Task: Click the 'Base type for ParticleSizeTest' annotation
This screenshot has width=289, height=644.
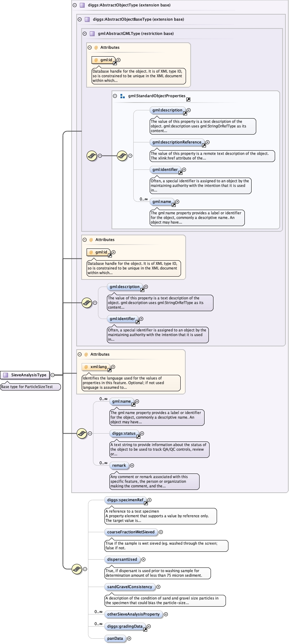Action: click(30, 387)
